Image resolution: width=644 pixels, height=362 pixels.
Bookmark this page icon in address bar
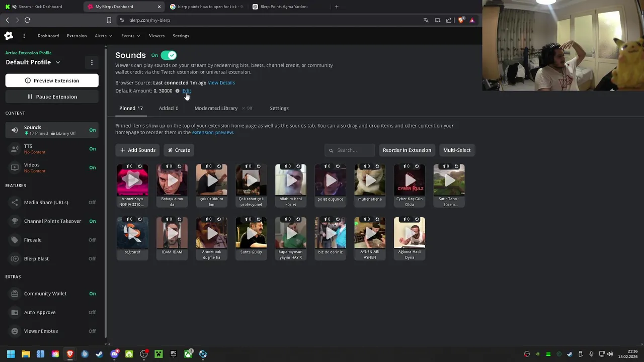point(109,20)
